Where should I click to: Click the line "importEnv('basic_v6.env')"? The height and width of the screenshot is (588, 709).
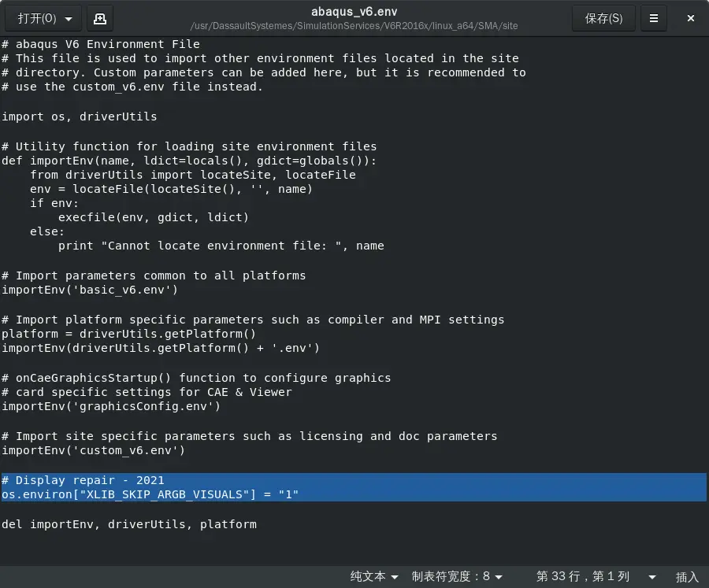(x=90, y=290)
